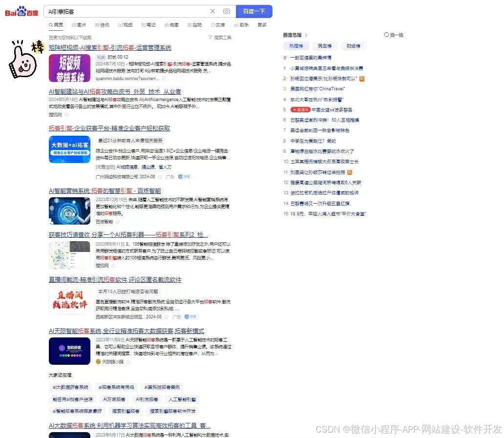Image resolution: width=504 pixels, height=438 pixels.
Task: Click related search 人工智能引擎
Action: (x=182, y=399)
